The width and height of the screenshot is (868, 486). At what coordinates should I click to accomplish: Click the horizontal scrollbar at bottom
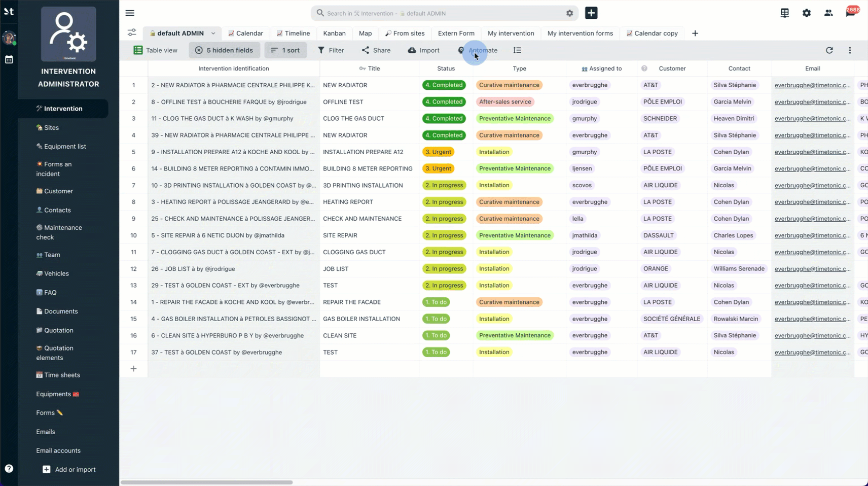point(207,482)
